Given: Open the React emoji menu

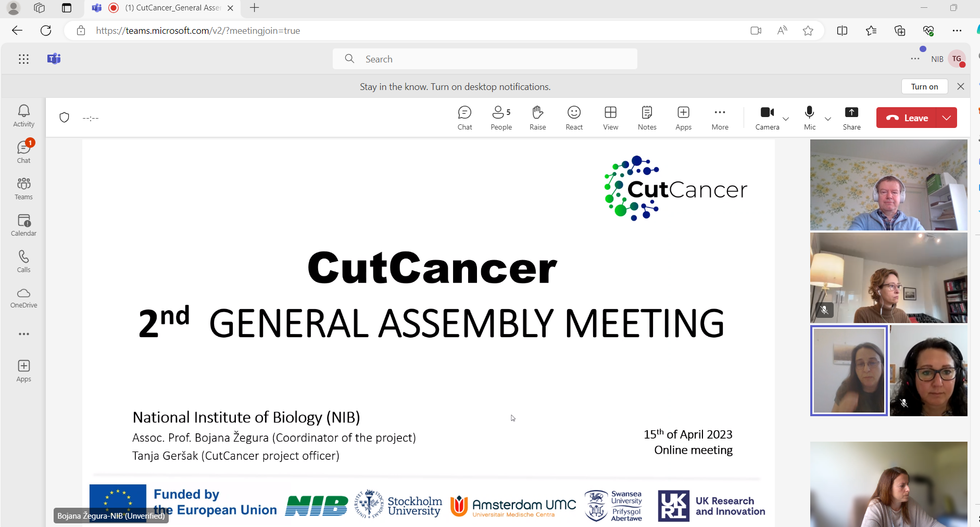Looking at the screenshot, I should (574, 118).
